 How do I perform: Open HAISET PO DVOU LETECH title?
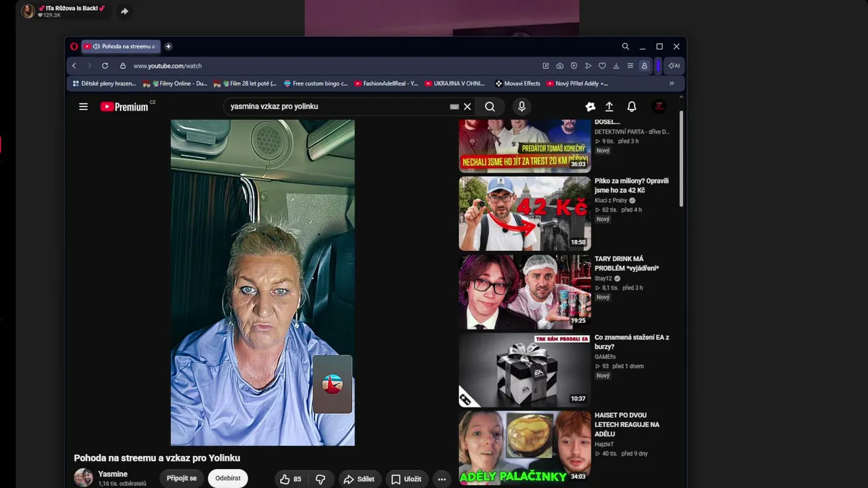tap(627, 424)
